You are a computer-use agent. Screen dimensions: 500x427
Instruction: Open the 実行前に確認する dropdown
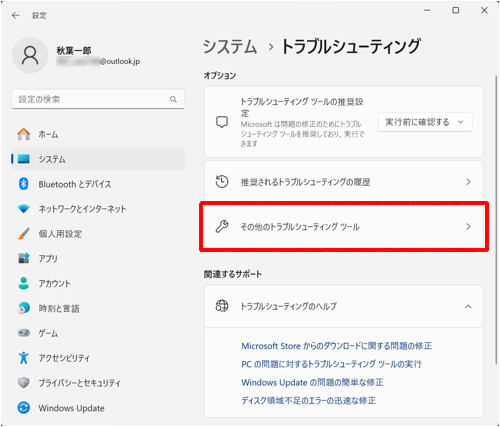click(425, 122)
